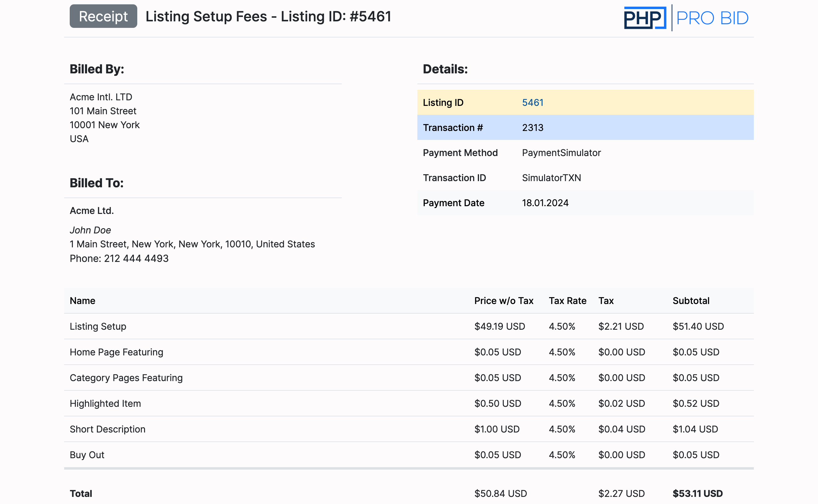Click the total $53.11 USD amount

[697, 493]
